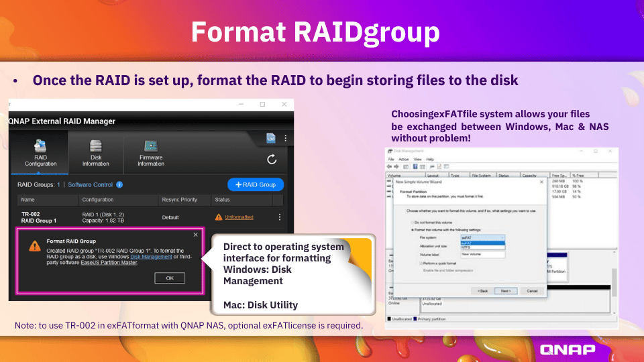The width and height of the screenshot is (644, 362).
Task: Select 'Format this volume with following settings'
Action: pyautogui.click(x=445, y=230)
